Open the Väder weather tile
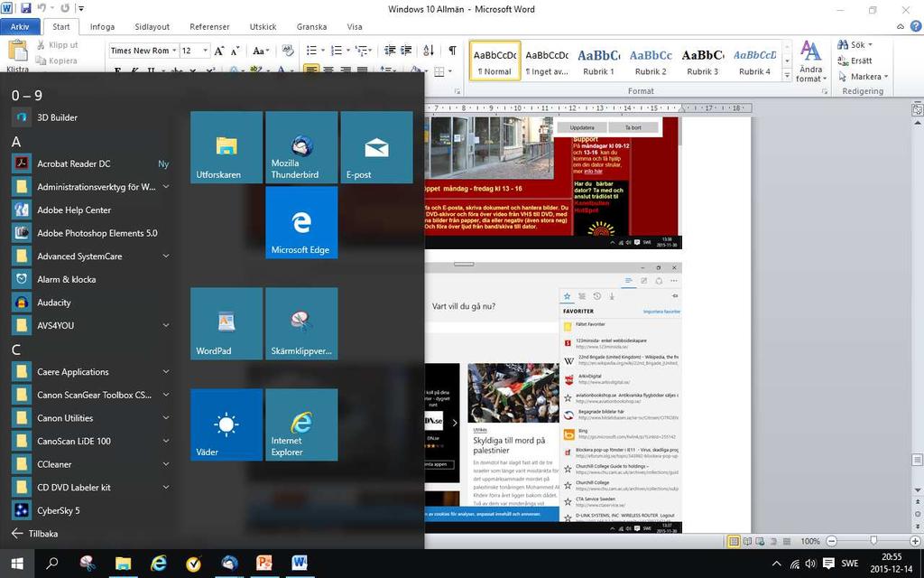This screenshot has width=924, height=578. click(226, 424)
